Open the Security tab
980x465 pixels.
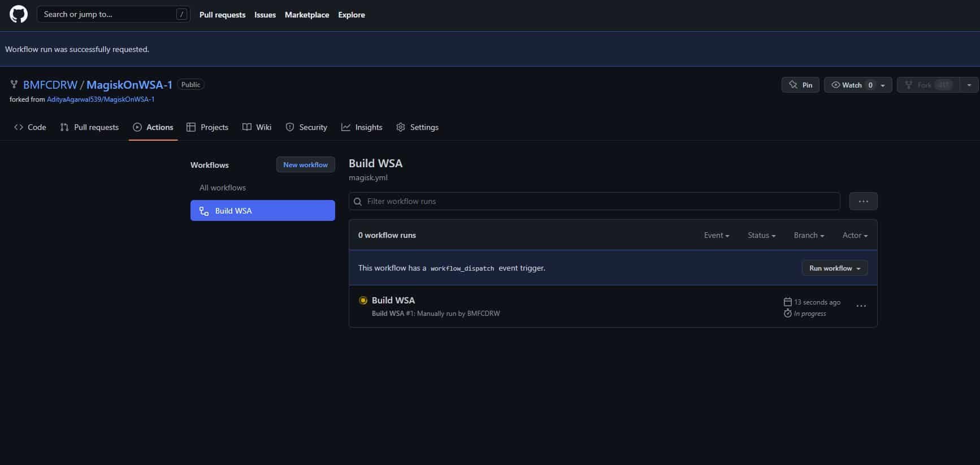pyautogui.click(x=306, y=127)
